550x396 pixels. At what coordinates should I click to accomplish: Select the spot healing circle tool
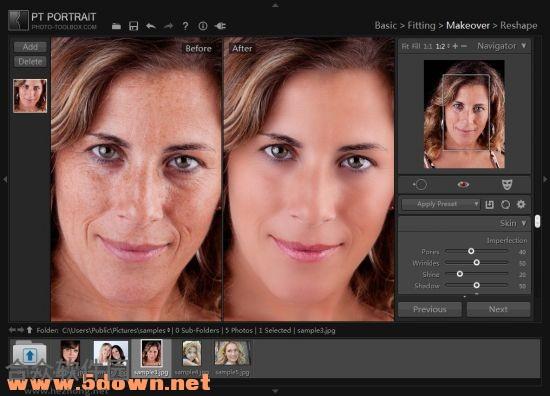pyautogui.click(x=420, y=184)
